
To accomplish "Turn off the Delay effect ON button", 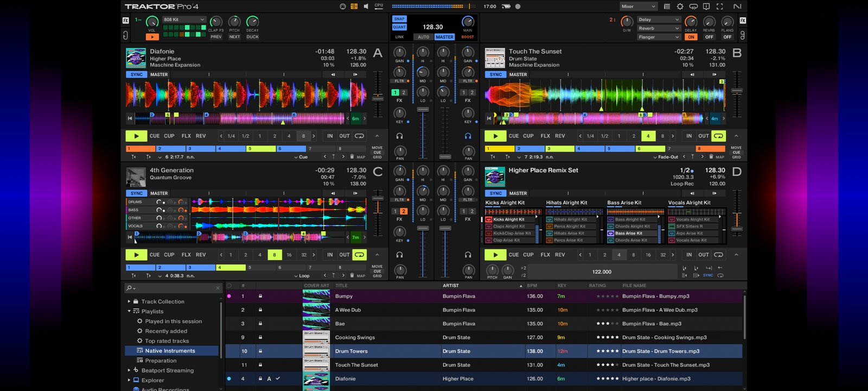I will coord(691,37).
